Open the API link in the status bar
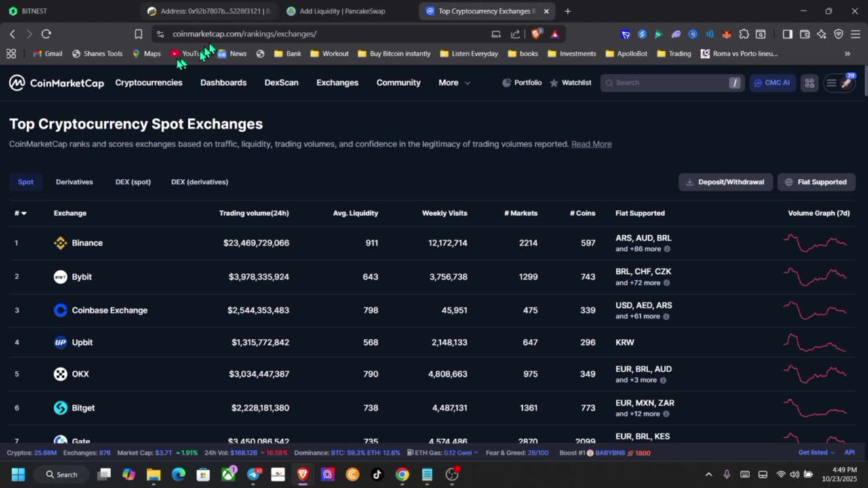Screen dimensions: 868x488 849,453
